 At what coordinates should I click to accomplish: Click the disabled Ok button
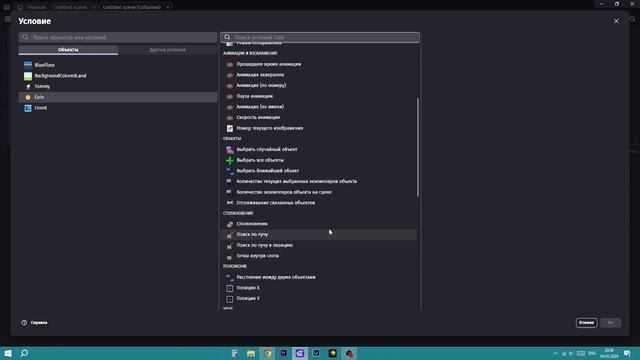pos(611,323)
